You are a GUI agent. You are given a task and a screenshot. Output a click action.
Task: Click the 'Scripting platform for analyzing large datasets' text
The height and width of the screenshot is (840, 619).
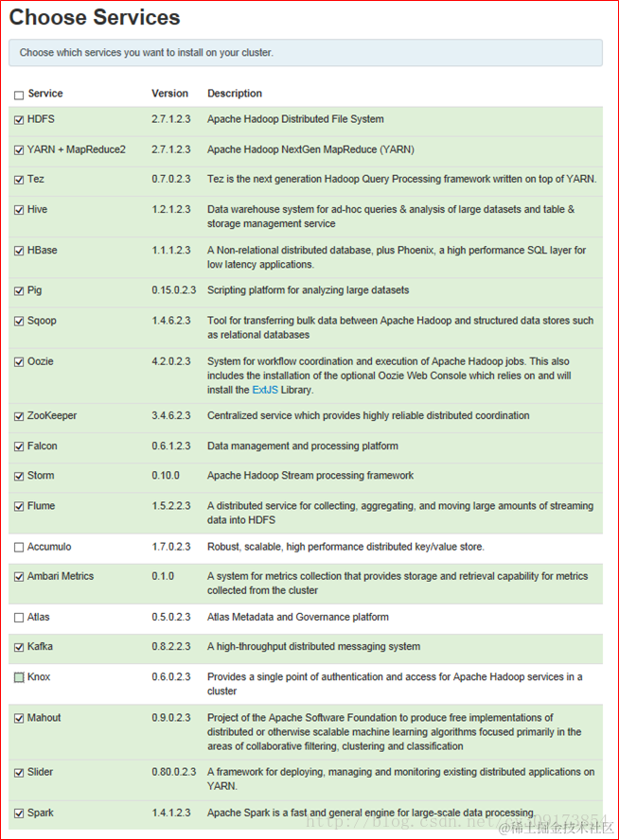click(309, 290)
